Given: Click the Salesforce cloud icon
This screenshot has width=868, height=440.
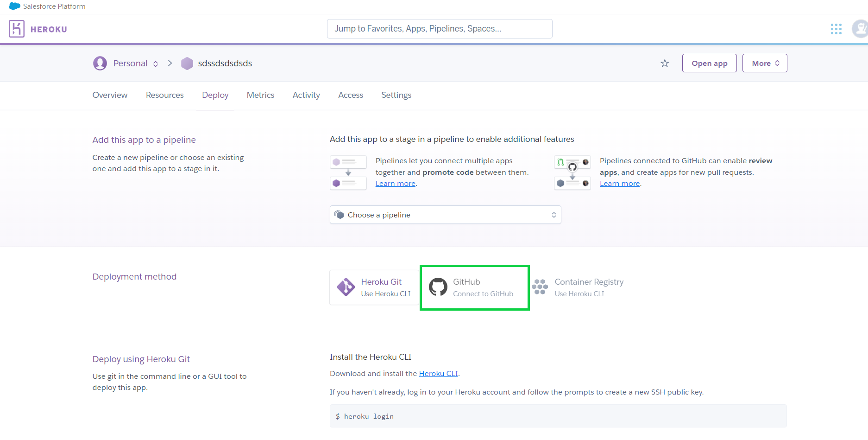Looking at the screenshot, I should coord(14,6).
